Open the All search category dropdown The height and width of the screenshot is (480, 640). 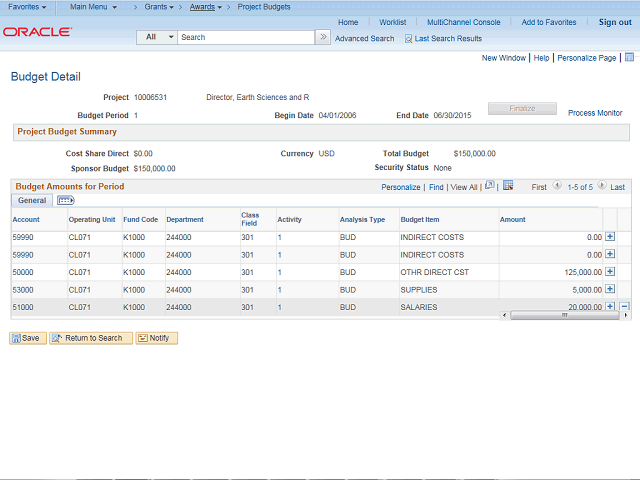pyautogui.click(x=157, y=37)
